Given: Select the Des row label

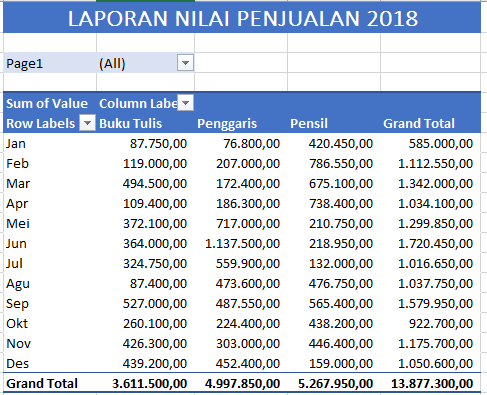Looking at the screenshot, I should point(17,363).
